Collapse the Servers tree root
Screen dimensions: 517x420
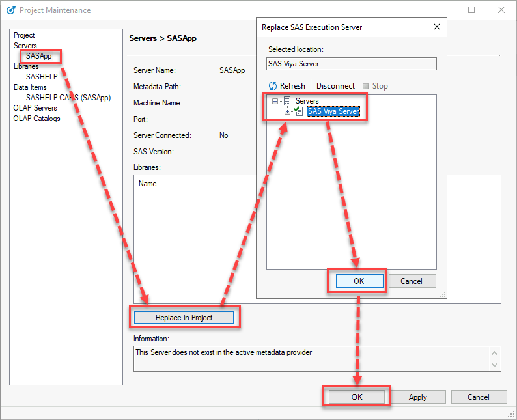[275, 101]
